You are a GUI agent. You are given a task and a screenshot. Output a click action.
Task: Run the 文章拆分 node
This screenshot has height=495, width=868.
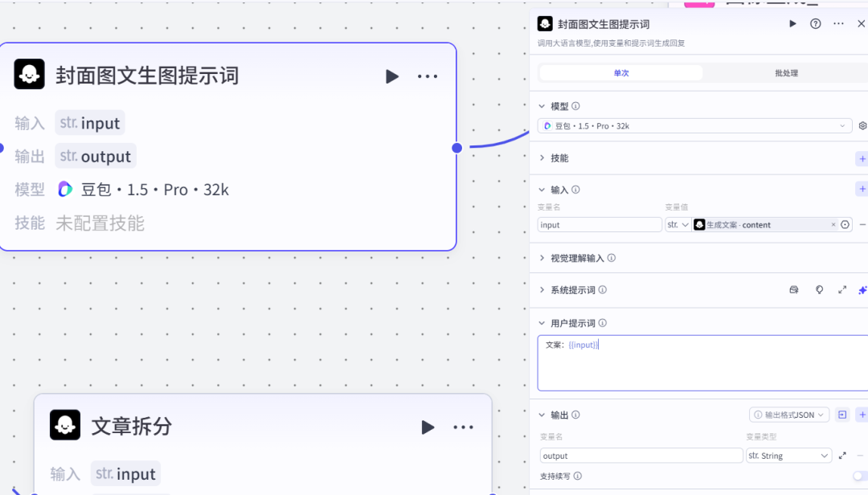pos(428,427)
